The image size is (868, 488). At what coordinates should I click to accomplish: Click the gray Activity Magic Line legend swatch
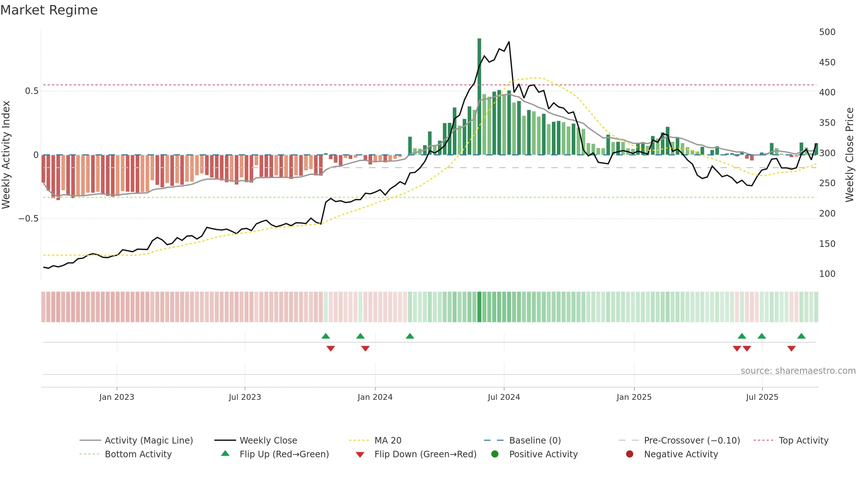coord(90,440)
